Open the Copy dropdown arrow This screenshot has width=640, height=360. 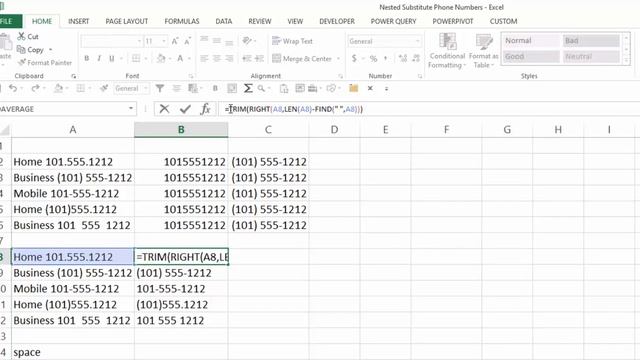point(50,50)
